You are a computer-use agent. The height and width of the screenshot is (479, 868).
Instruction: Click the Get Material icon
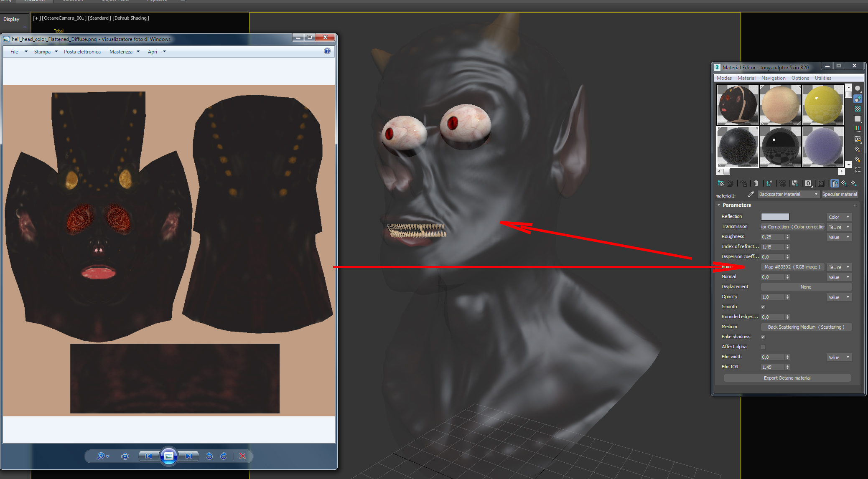point(721,183)
